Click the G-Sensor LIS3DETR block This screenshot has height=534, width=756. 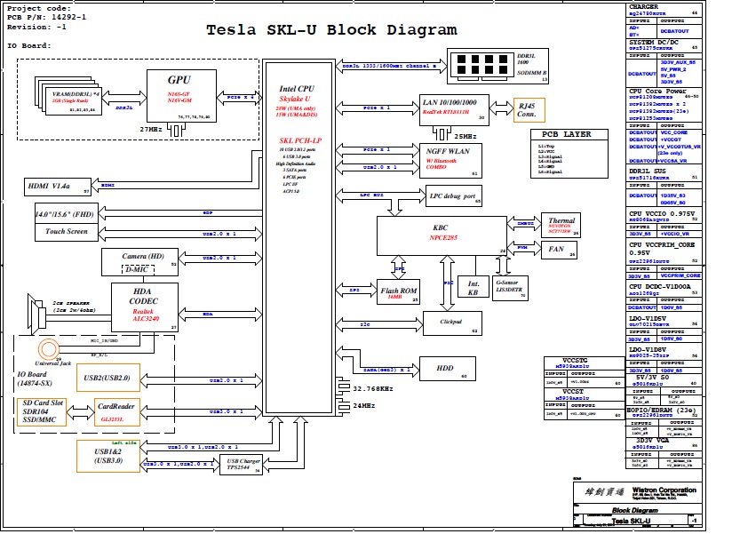[x=510, y=288]
